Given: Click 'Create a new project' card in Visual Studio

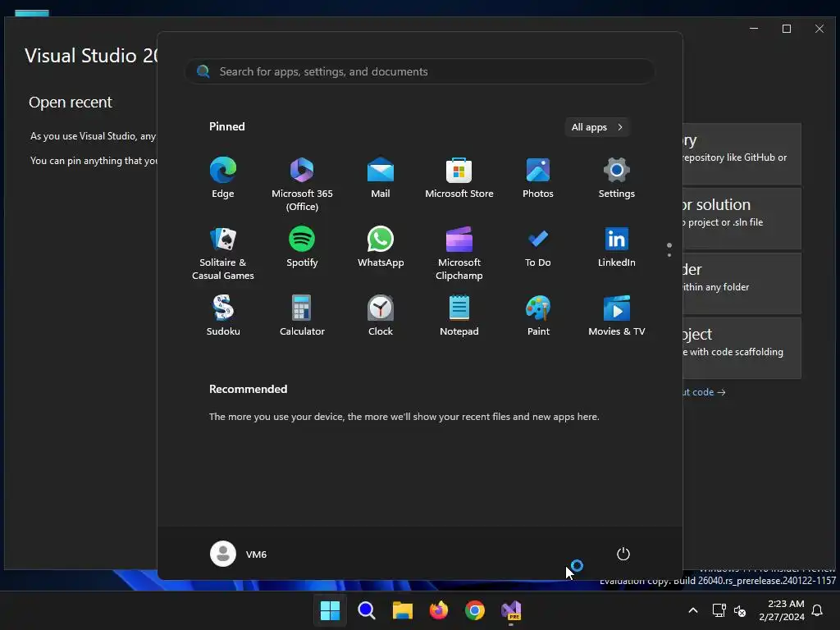Looking at the screenshot, I should 742,348.
